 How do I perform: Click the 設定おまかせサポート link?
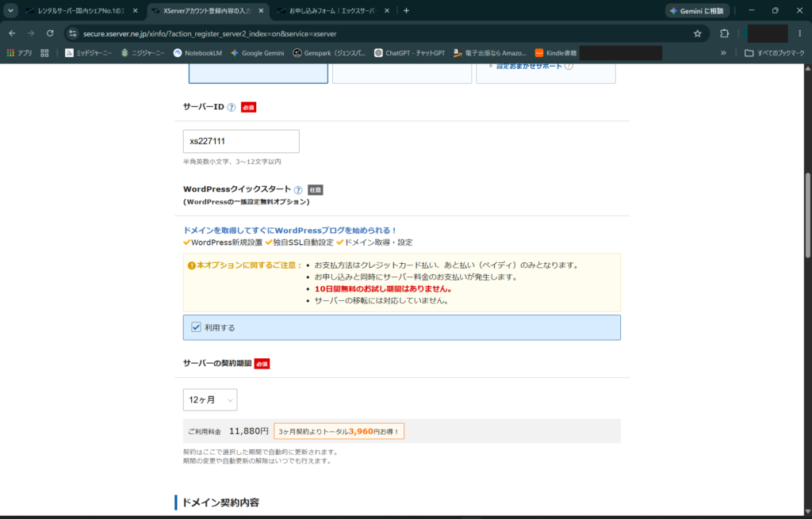[x=529, y=66]
